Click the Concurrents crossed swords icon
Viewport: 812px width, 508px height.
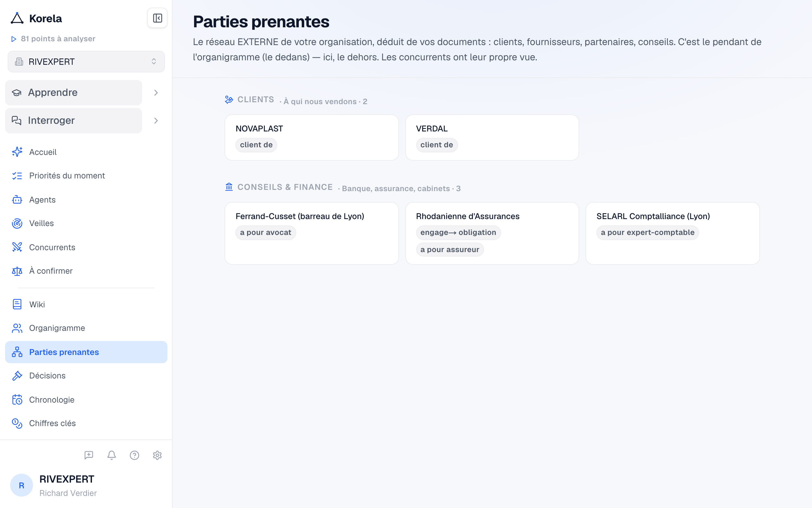tap(17, 247)
